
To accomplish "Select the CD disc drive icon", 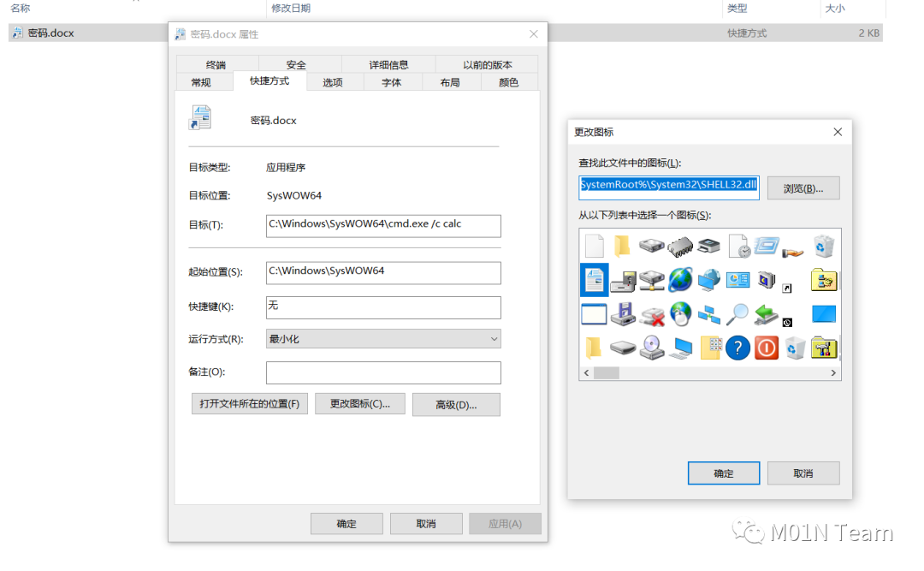I will 651,348.
